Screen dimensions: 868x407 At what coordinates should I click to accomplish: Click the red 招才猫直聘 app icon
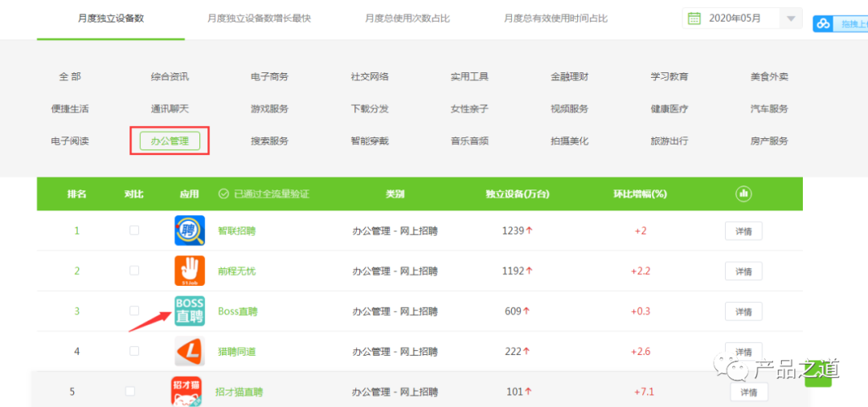186,392
